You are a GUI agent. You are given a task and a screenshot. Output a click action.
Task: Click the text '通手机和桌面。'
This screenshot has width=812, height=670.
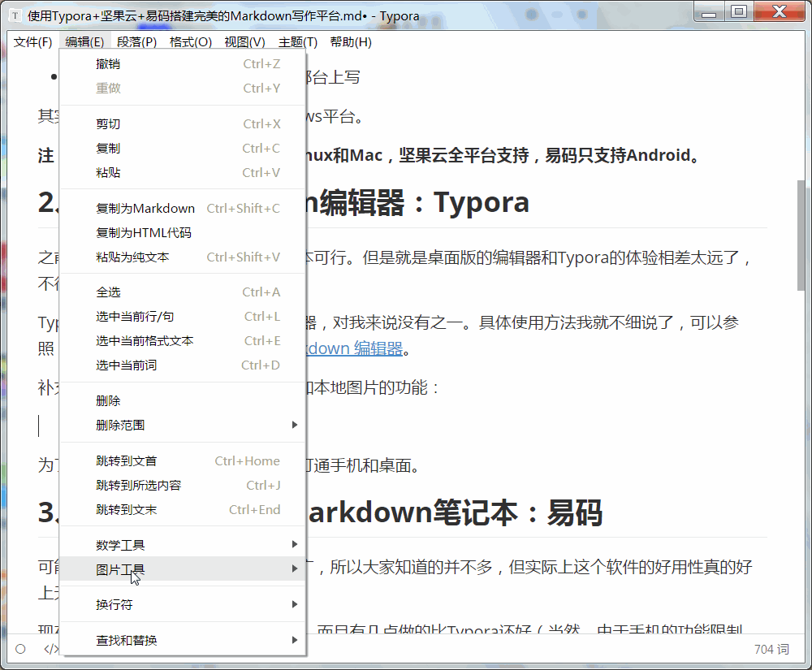tap(367, 465)
